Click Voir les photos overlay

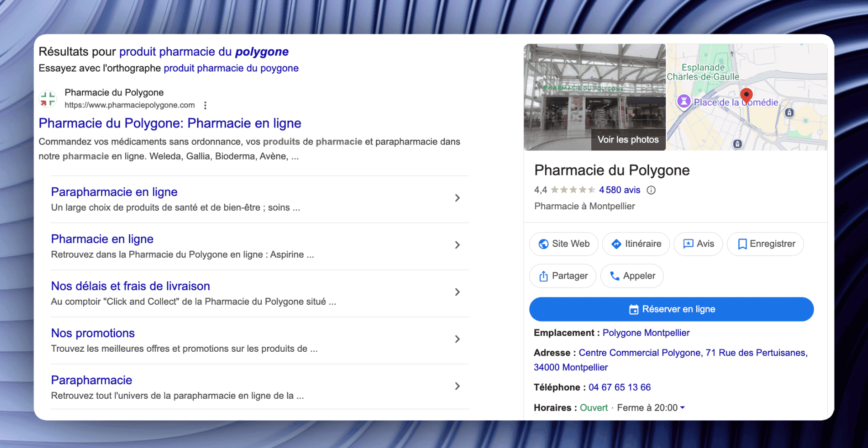628,140
